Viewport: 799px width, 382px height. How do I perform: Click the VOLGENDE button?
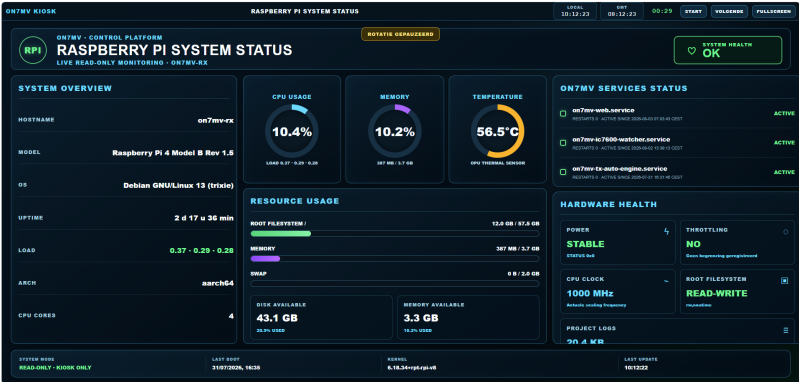[x=729, y=11]
